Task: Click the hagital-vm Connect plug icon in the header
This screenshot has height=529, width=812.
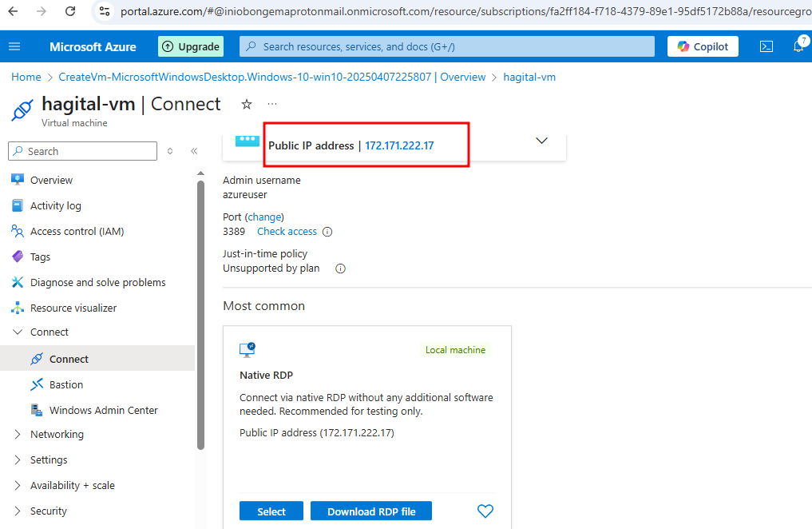Action: 22,109
